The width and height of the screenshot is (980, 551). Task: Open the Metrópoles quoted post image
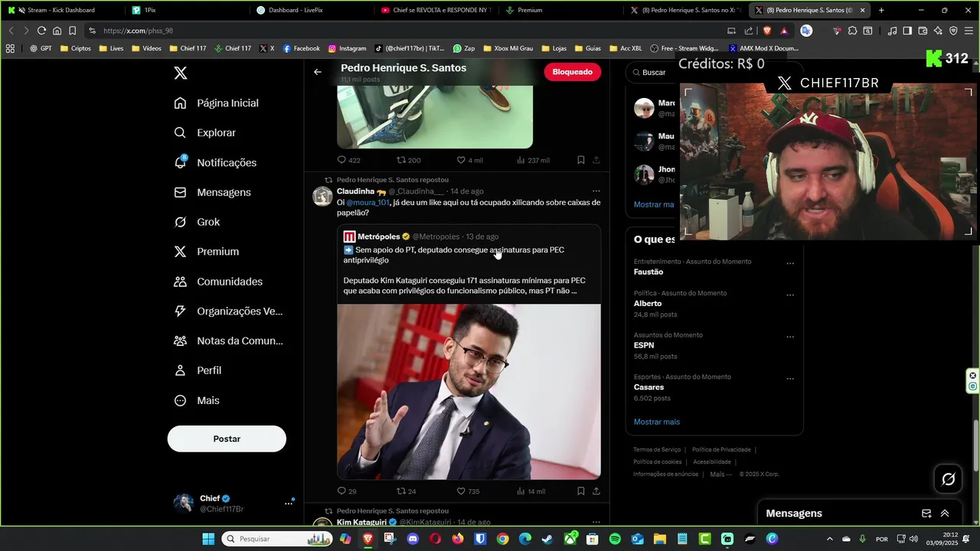click(469, 392)
